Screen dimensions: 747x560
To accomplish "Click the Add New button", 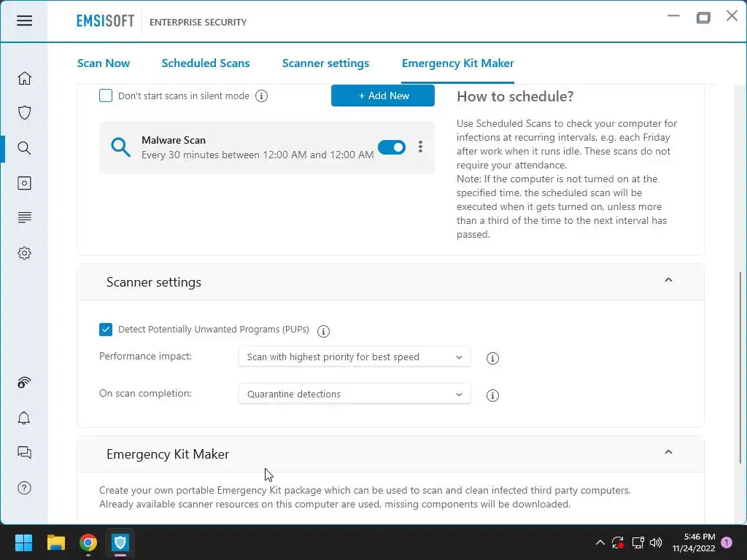I will [382, 96].
